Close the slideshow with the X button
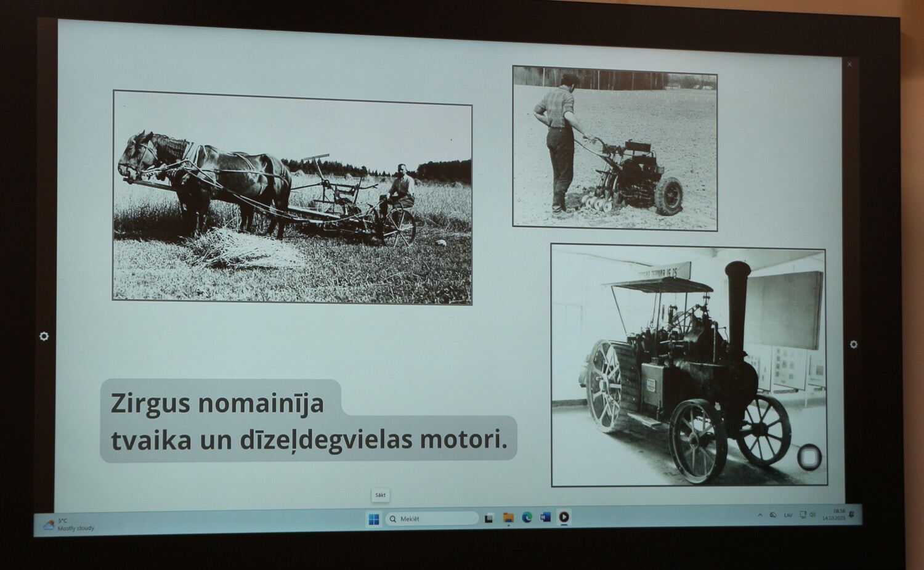 tap(849, 64)
